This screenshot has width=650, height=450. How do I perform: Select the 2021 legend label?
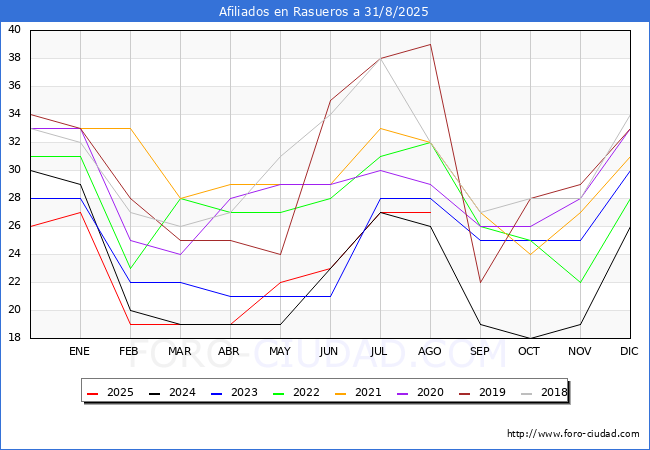click(x=368, y=392)
